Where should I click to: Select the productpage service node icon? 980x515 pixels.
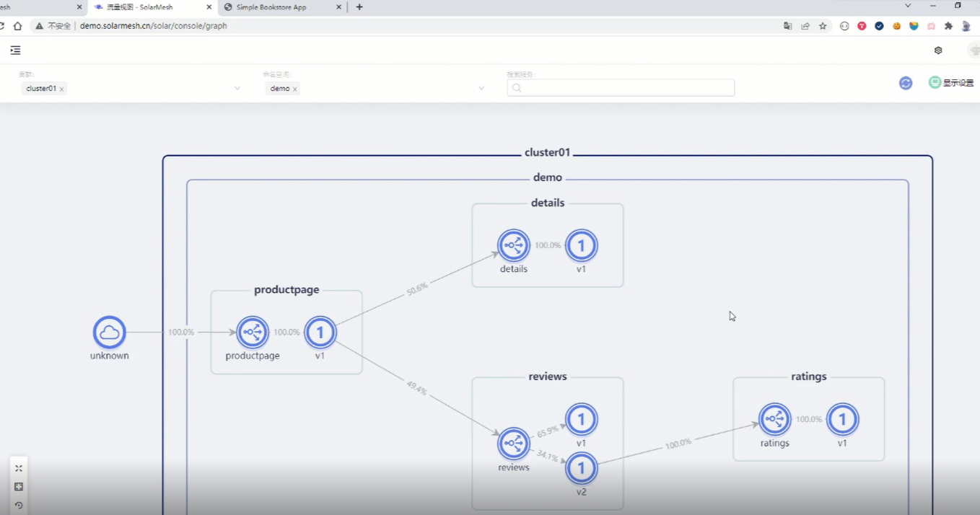253,333
